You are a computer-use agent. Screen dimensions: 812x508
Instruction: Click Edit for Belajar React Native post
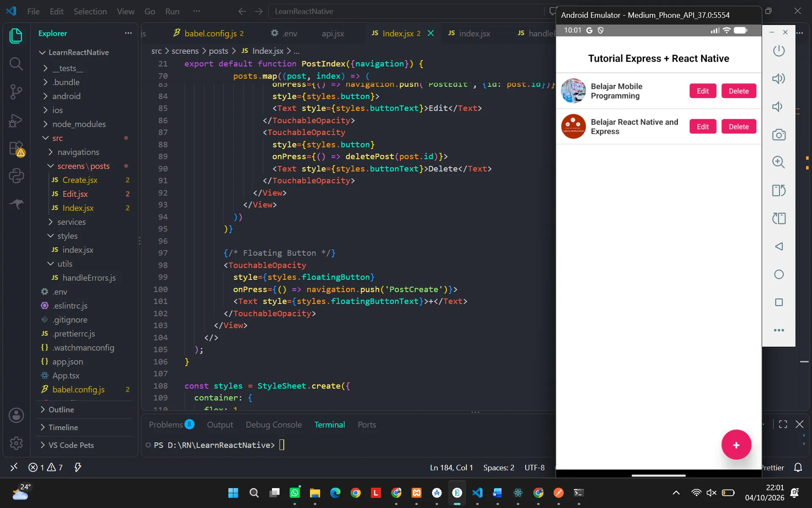pyautogui.click(x=702, y=127)
